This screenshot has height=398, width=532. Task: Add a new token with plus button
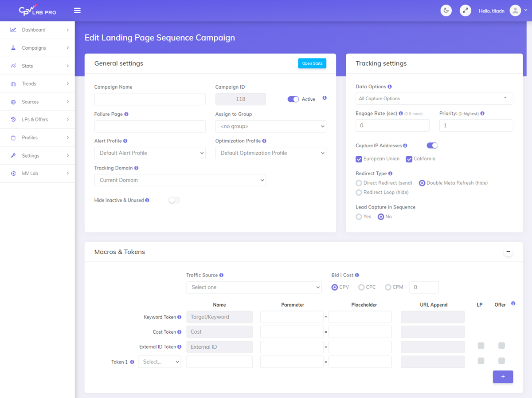point(503,377)
